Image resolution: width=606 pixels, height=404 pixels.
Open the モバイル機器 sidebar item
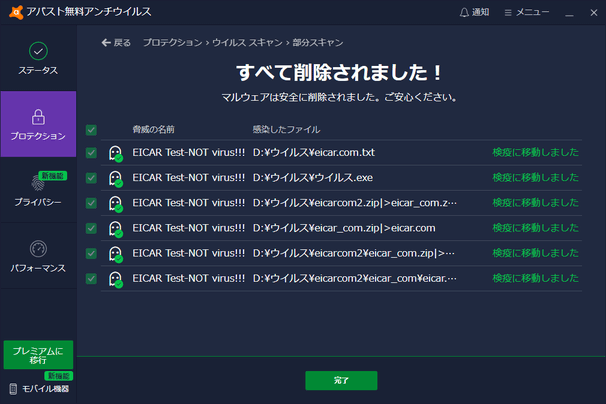[x=39, y=389]
